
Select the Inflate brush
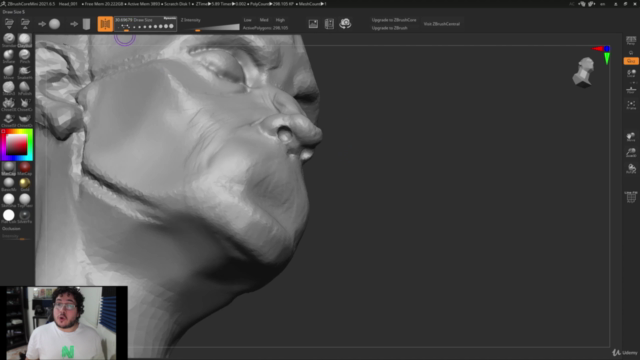coord(9,56)
